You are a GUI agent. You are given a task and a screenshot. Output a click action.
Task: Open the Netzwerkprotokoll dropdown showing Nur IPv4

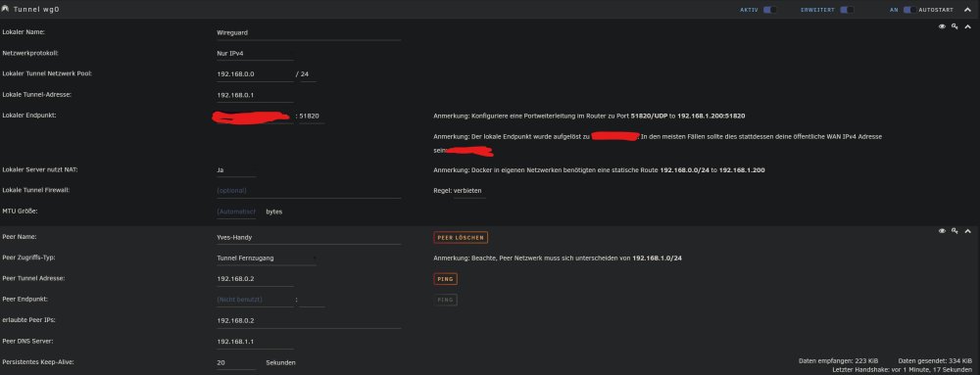pos(255,54)
